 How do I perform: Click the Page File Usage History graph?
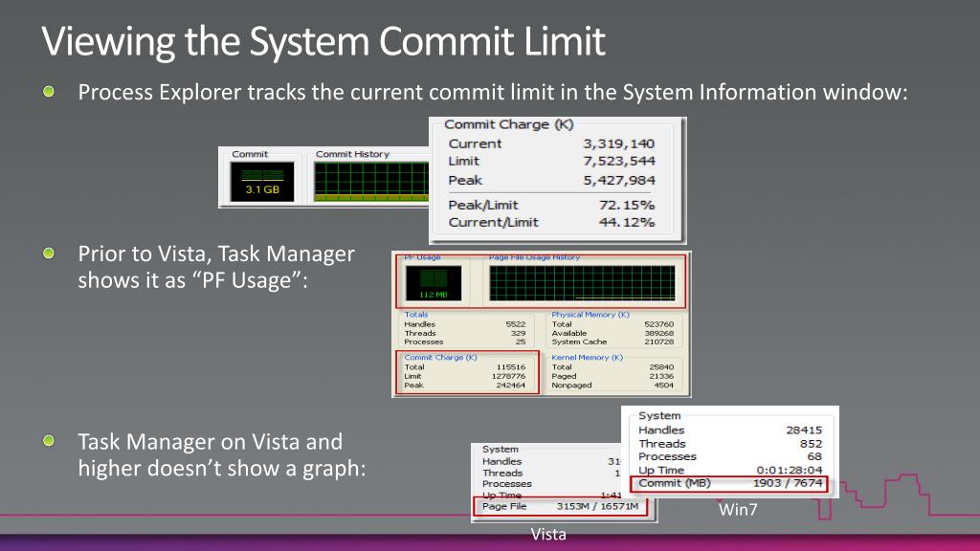point(584,282)
